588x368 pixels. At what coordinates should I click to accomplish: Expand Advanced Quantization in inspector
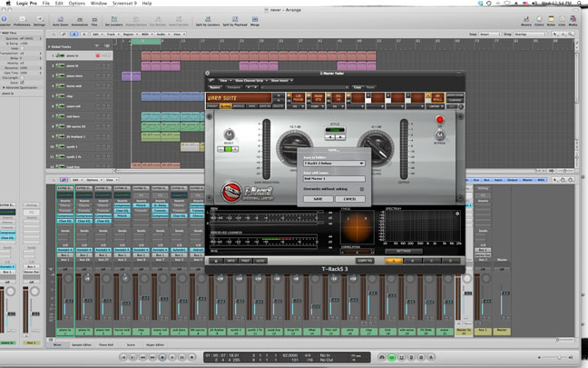[4, 87]
